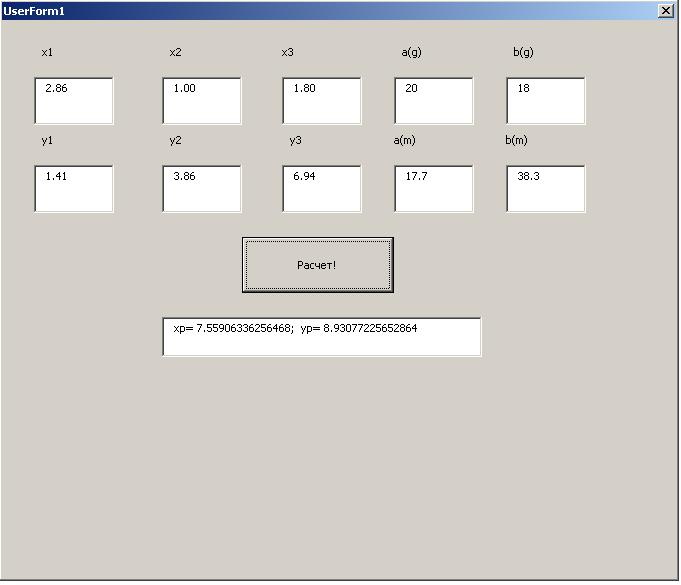
Task: Click the b(m) label
Action: pos(516,140)
